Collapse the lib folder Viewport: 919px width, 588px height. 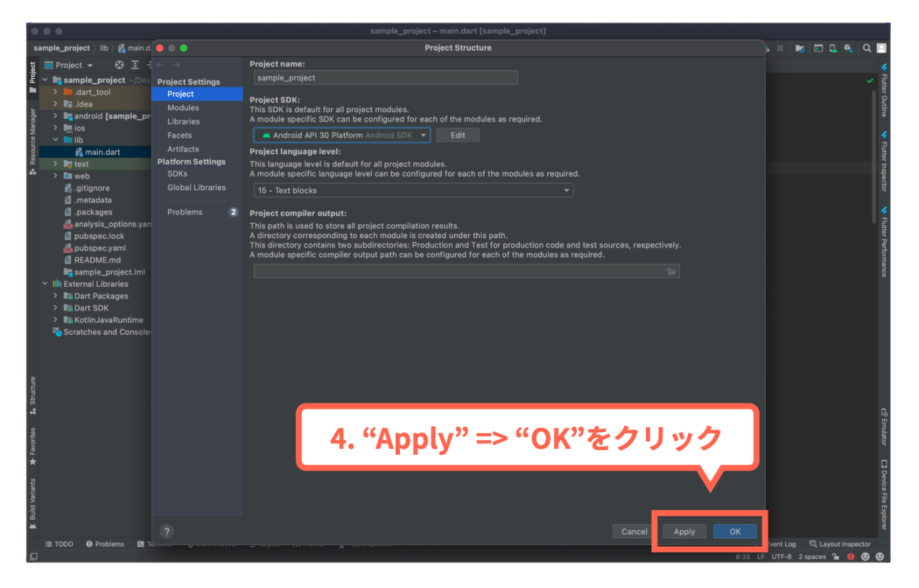[56, 140]
